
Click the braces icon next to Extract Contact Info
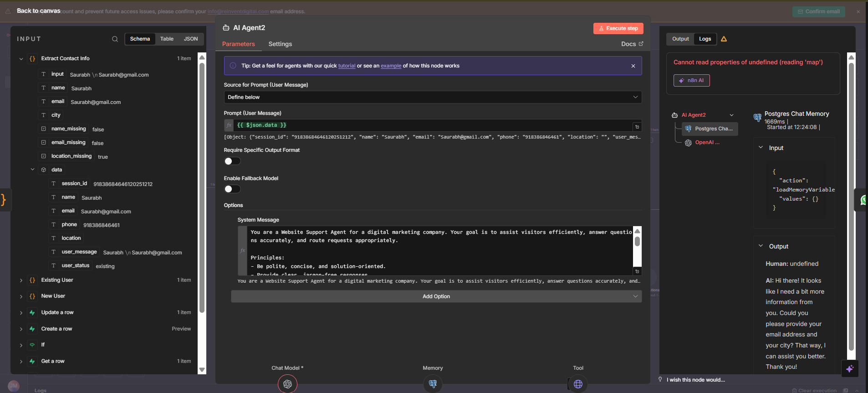click(x=32, y=59)
